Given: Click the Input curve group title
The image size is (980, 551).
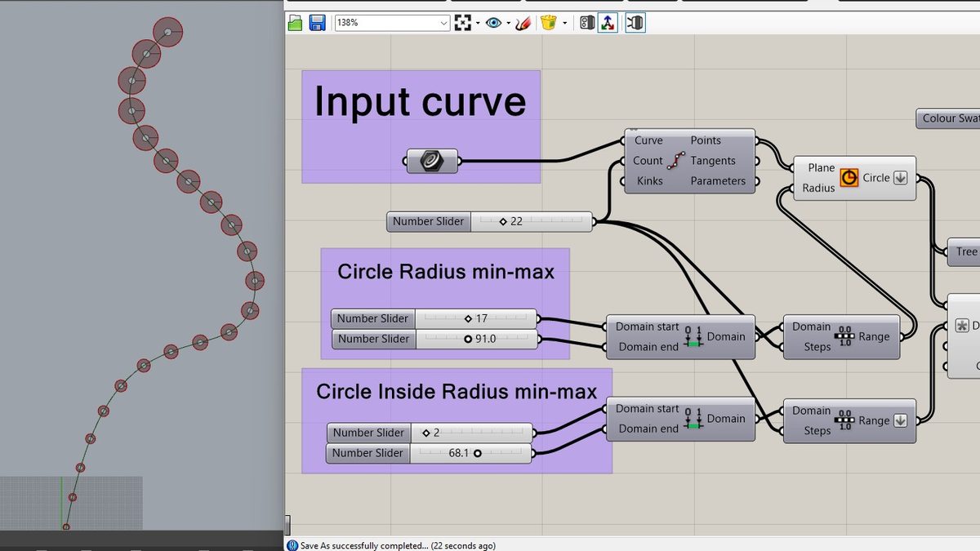Looking at the screenshot, I should click(x=421, y=101).
